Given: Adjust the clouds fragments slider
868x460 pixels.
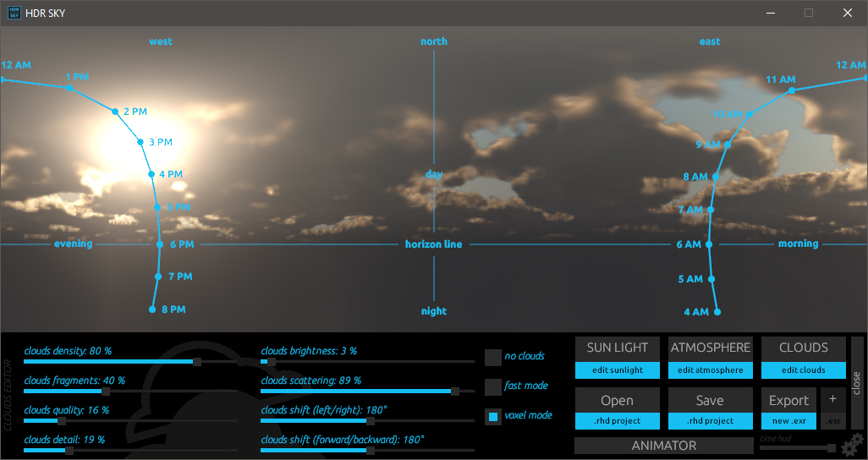Looking at the screenshot, I should [x=130, y=392].
